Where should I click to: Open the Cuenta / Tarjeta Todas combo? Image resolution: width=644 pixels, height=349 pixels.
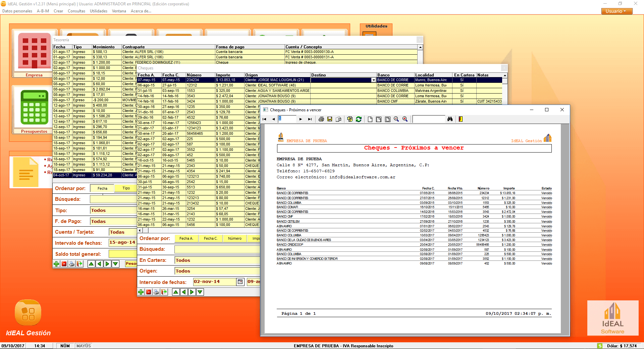(123, 232)
